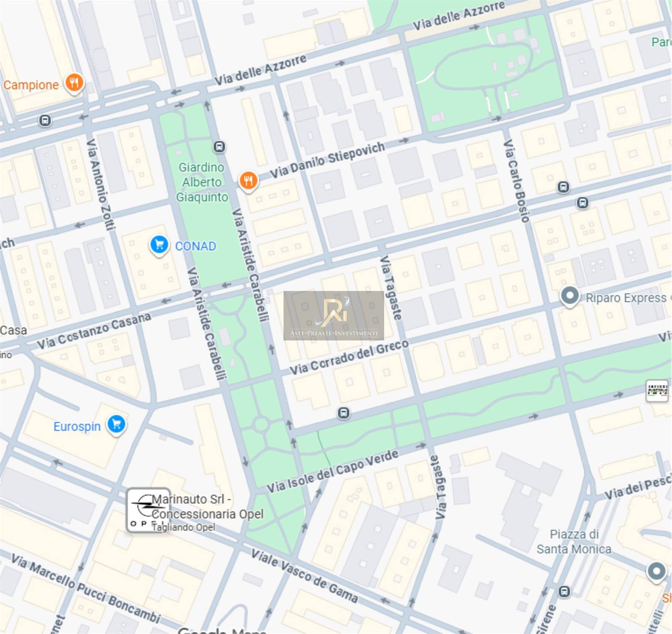This screenshot has height=634, width=672.
Task: Click the Campione restaurant pin icon
Action: tap(74, 83)
